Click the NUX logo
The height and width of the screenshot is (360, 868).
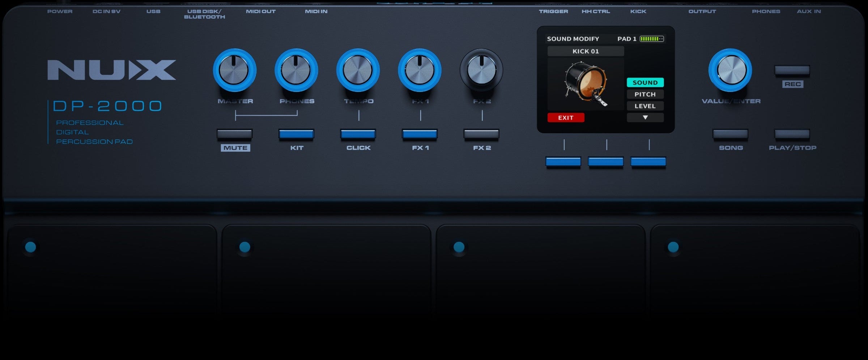(x=112, y=70)
